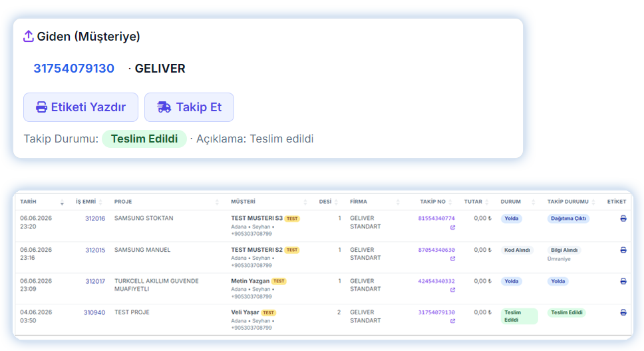Select customer Metin Yazgan
The width and height of the screenshot is (644, 351).
point(250,280)
